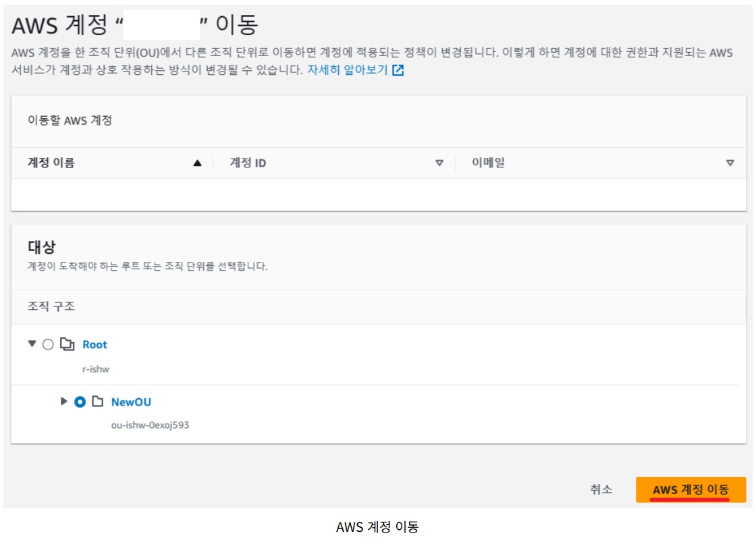The width and height of the screenshot is (756, 544).
Task: Click the 이메일 column header
Action: tap(488, 163)
